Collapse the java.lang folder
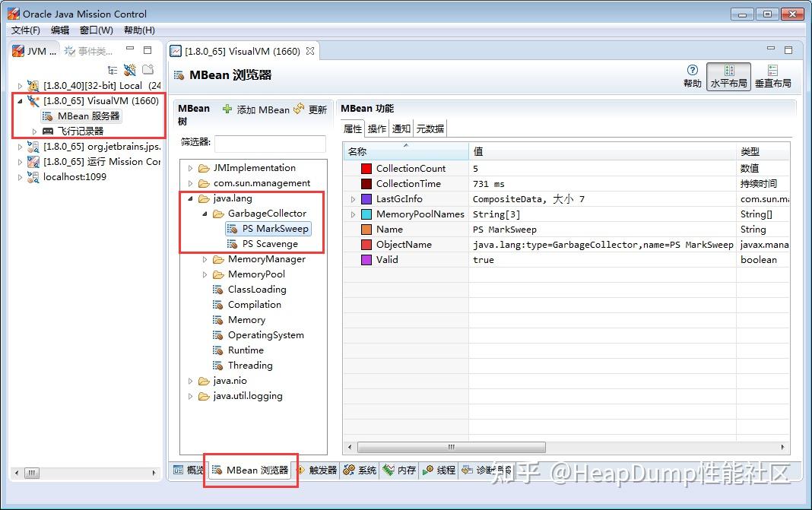Screen dimensions: 812x510 [x=190, y=198]
